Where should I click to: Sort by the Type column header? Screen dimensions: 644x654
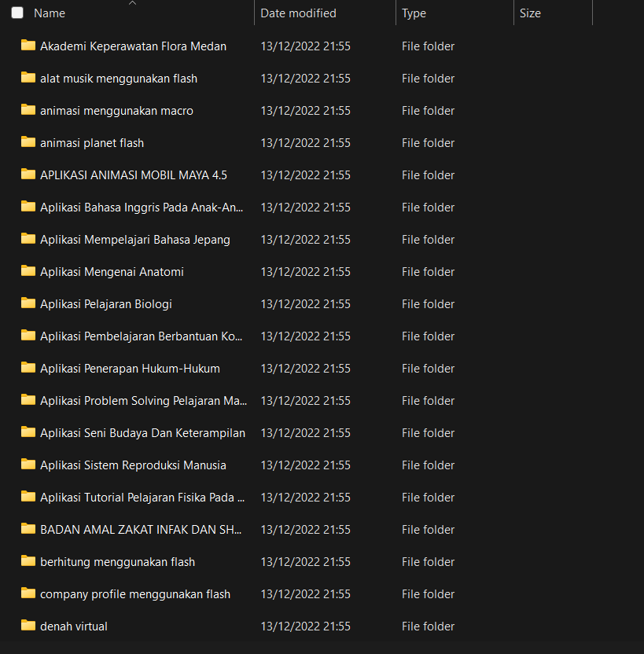point(414,13)
